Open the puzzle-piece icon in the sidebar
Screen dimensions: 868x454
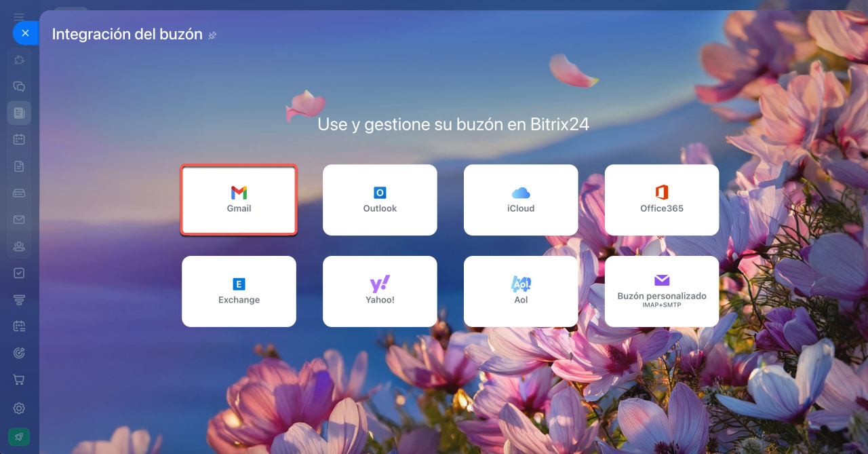pyautogui.click(x=19, y=60)
